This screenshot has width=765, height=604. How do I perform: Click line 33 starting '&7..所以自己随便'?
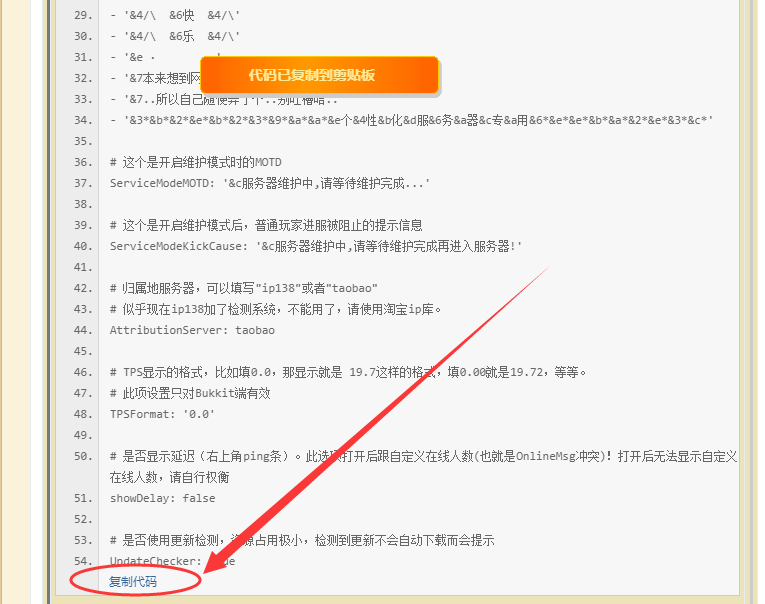coord(223,100)
